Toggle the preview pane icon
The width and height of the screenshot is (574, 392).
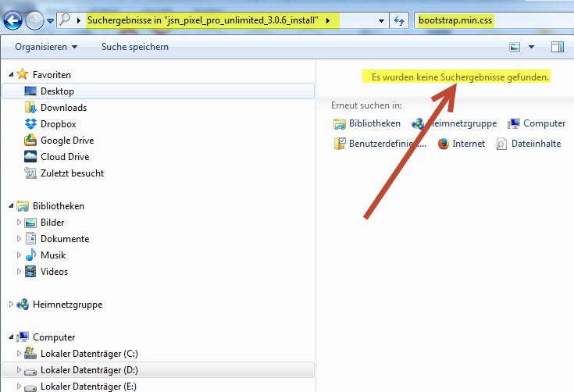click(x=557, y=47)
